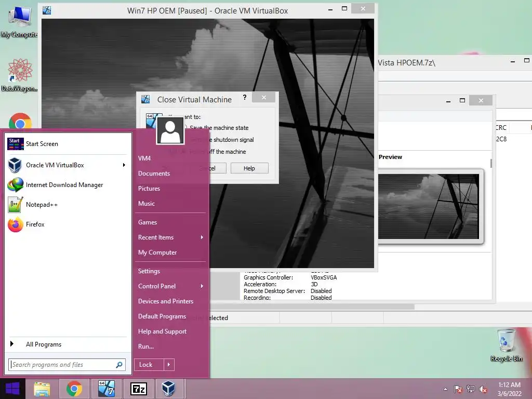Open File Explorer from the taskbar
Viewport: 532px width, 399px height.
point(42,389)
